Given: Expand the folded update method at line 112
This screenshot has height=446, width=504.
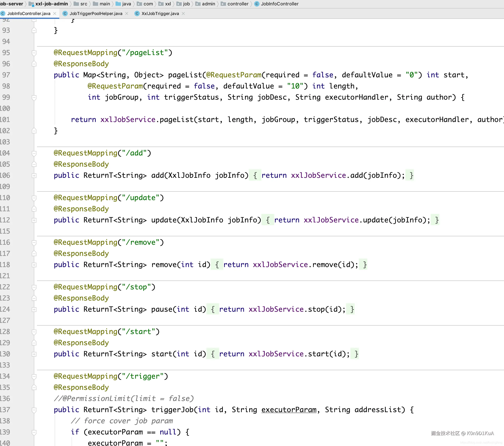Looking at the screenshot, I should 34,220.
